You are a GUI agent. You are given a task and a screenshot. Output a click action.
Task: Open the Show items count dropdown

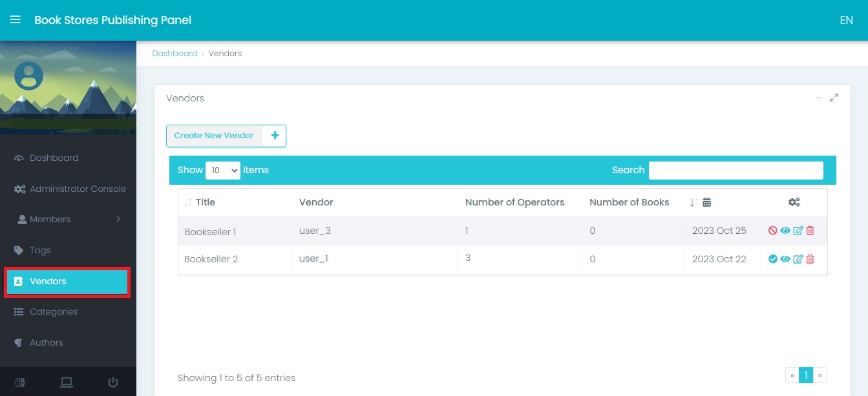click(222, 170)
